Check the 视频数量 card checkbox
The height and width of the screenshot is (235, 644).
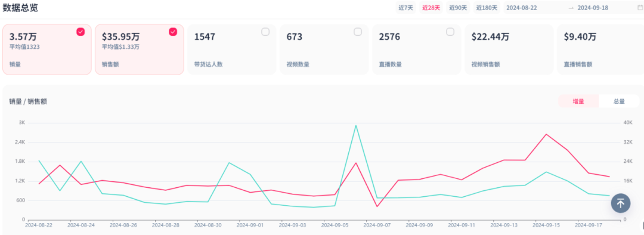coord(358,32)
